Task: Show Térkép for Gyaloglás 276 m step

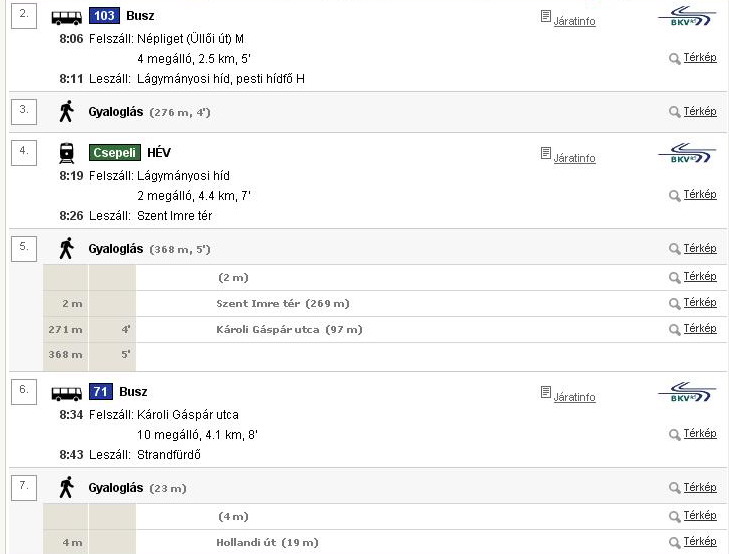Action: pyautogui.click(x=699, y=111)
